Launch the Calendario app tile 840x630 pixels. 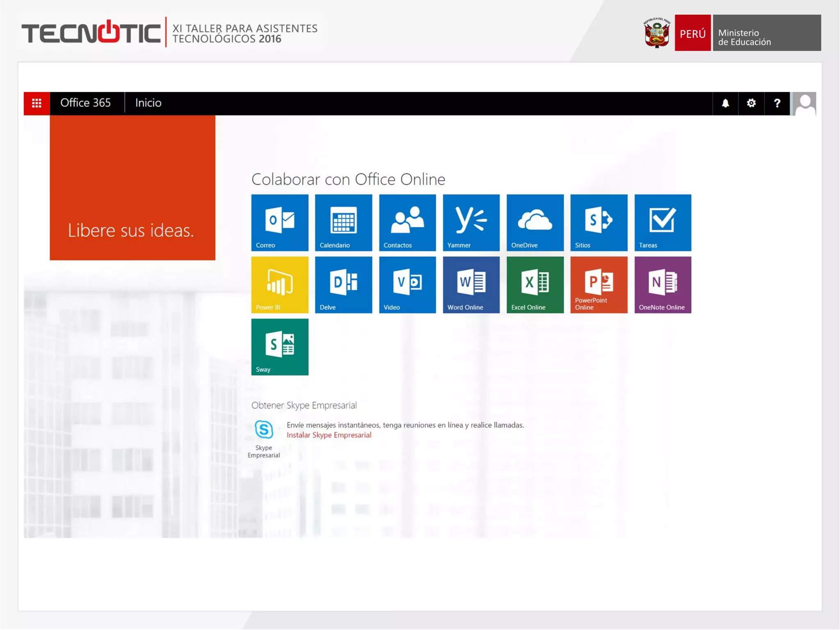pyautogui.click(x=343, y=222)
